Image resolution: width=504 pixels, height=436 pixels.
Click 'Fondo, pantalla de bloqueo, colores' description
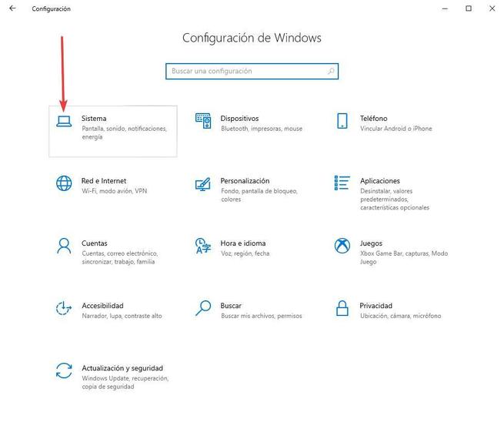point(259,195)
